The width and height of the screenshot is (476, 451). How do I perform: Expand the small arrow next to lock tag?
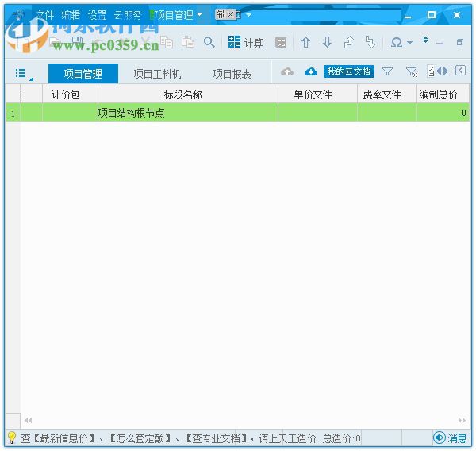pos(248,14)
